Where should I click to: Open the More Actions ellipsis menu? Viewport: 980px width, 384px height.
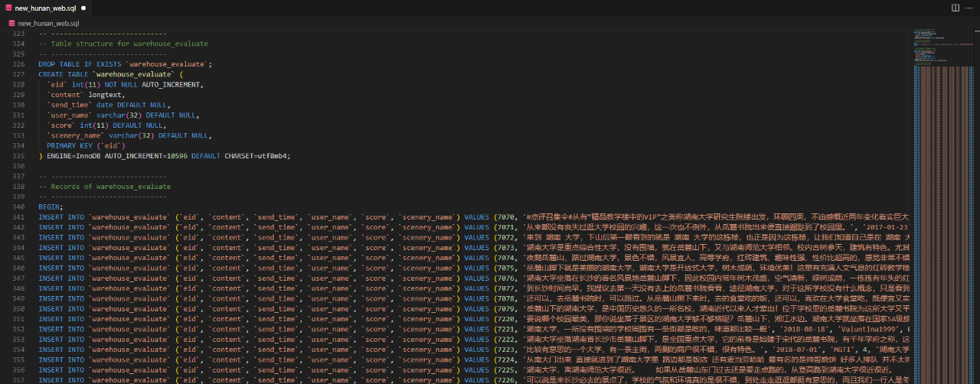click(970, 8)
